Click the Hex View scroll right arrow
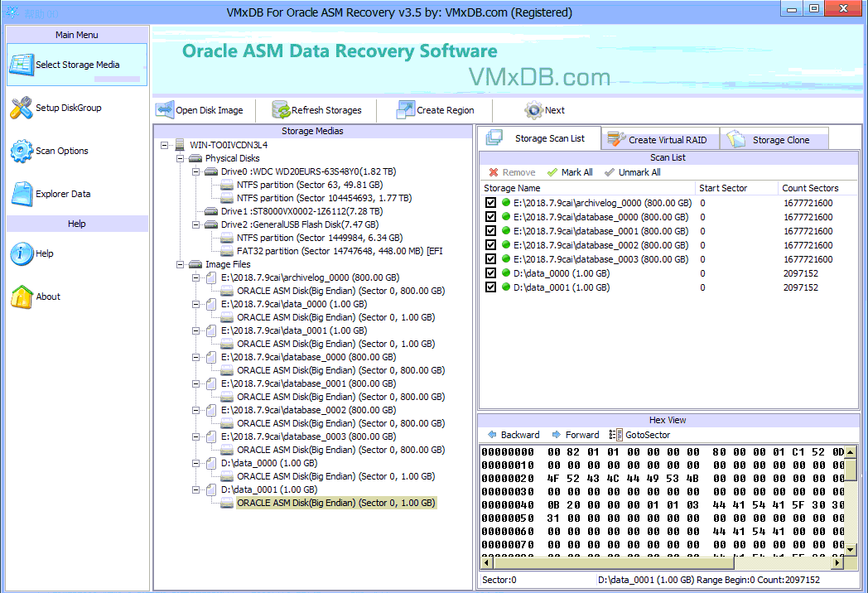This screenshot has width=868, height=593. 837,562
